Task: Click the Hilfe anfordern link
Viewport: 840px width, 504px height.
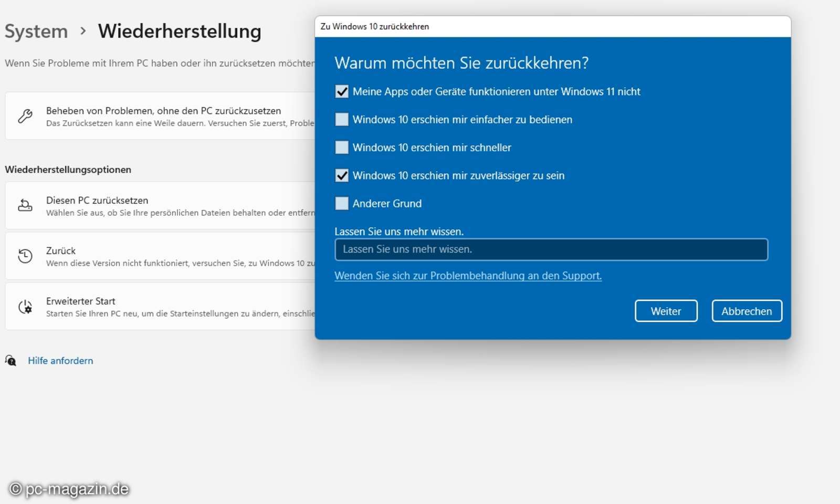Action: point(60,361)
